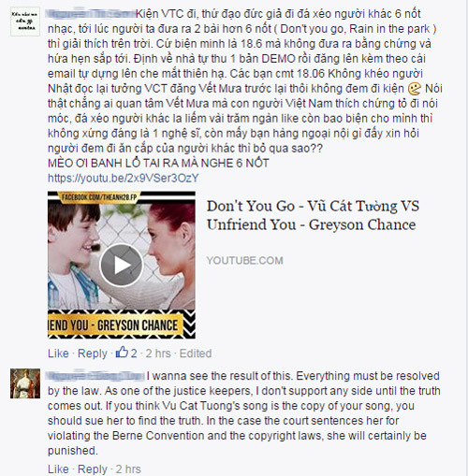Image resolution: width=468 pixels, height=476 pixels.
Task: Click the emoticon in the first comment
Action: tap(415, 89)
